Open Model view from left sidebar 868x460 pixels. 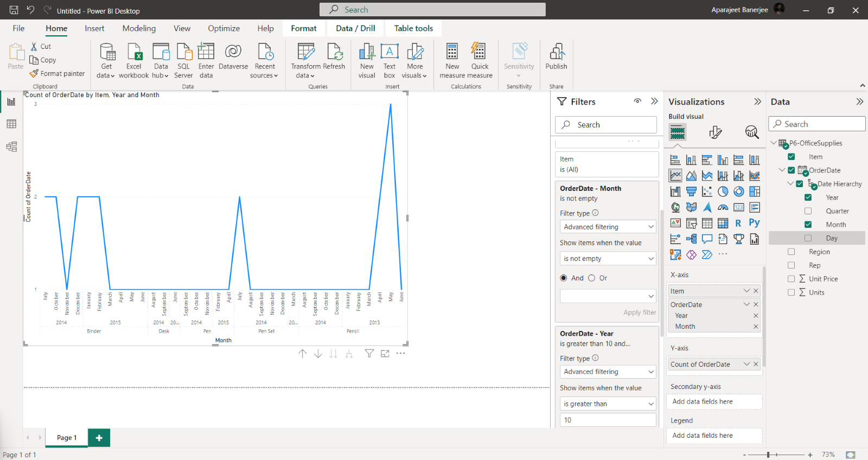coord(11,146)
